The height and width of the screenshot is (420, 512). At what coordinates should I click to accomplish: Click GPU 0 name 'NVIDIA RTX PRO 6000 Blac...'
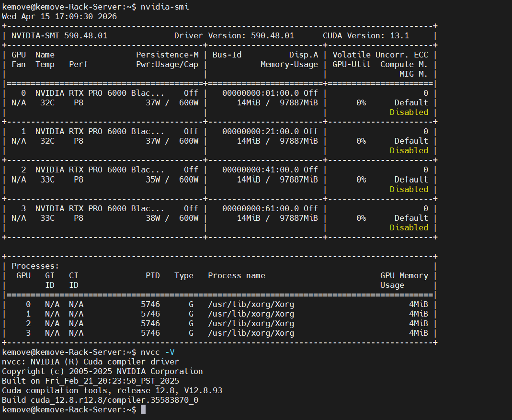tap(100, 93)
